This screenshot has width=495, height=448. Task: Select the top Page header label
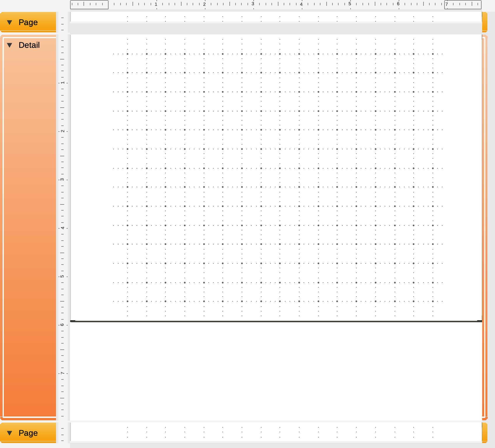(28, 22)
